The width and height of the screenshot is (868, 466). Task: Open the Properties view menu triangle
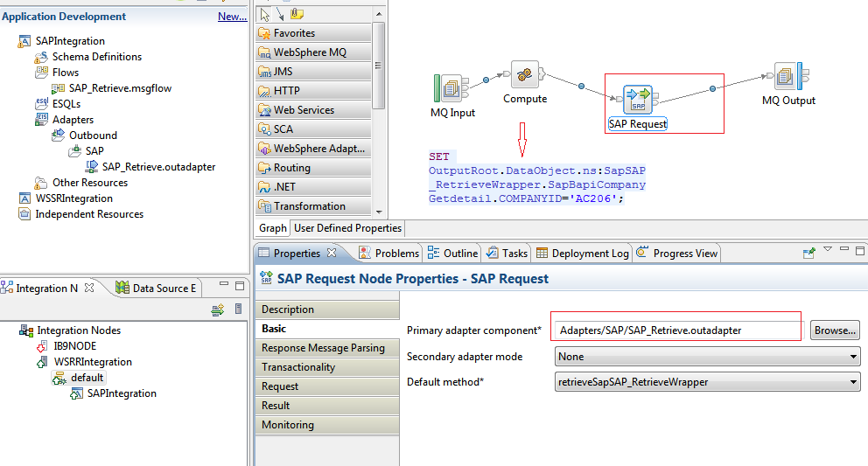point(828,249)
